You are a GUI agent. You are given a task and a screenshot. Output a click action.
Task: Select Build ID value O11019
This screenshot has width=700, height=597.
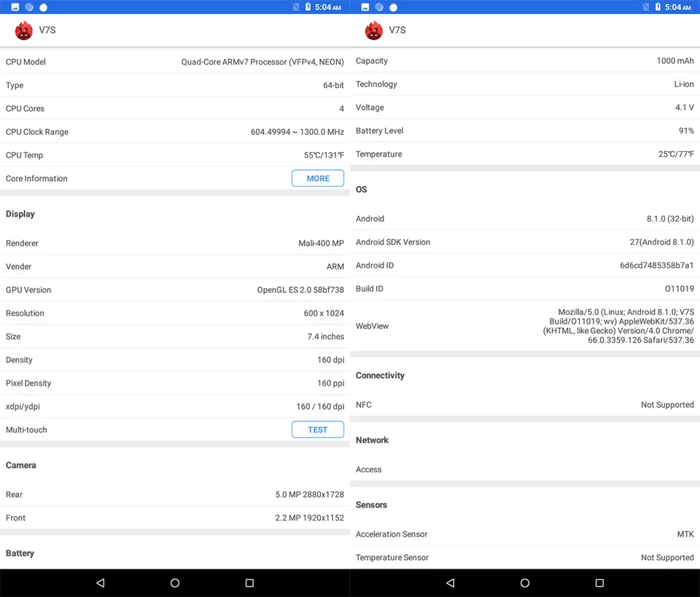[x=680, y=289]
